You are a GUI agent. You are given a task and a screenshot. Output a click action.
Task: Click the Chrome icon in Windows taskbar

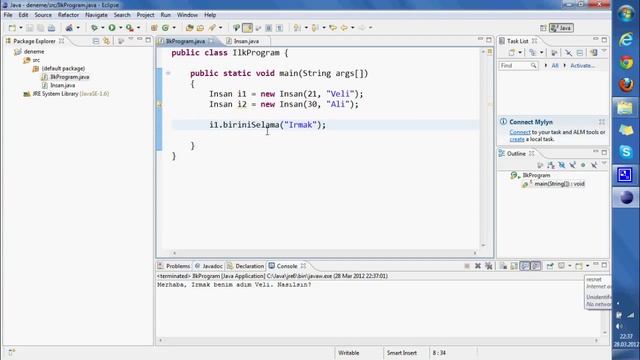coord(625,62)
